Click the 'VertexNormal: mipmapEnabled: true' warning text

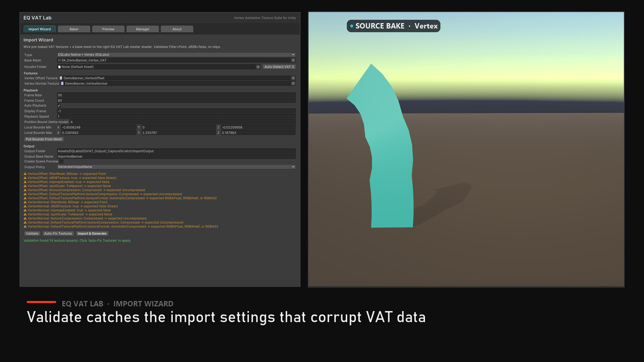tap(69, 210)
